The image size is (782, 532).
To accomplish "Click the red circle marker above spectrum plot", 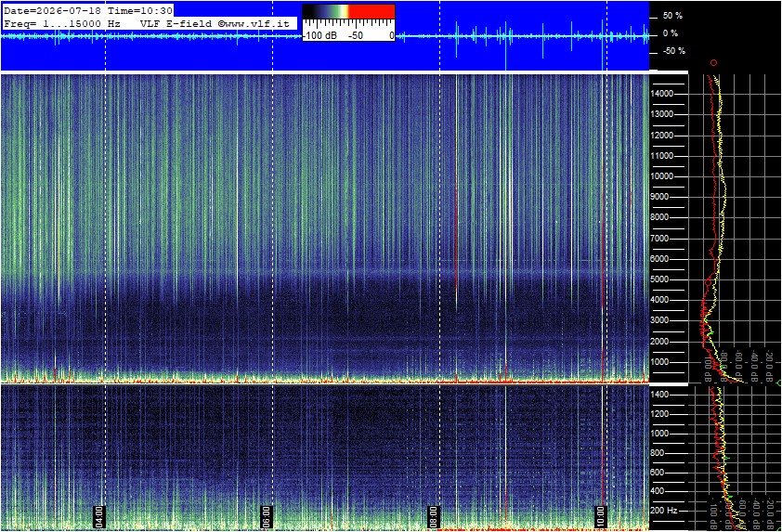I will click(713, 63).
